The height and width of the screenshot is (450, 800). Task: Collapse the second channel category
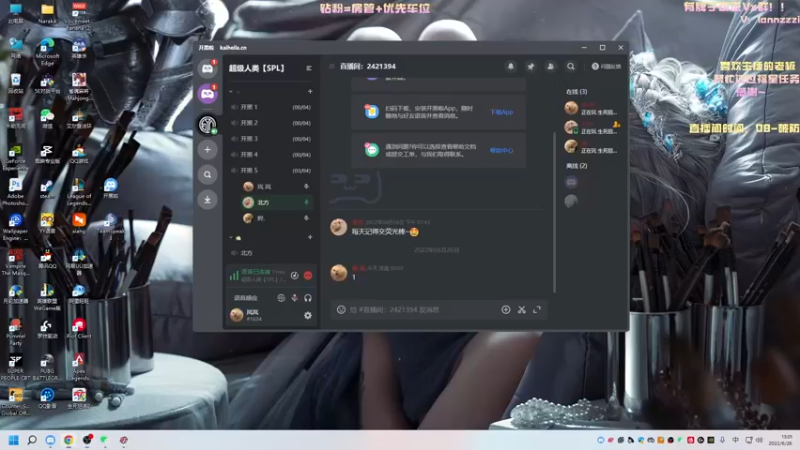(231, 237)
